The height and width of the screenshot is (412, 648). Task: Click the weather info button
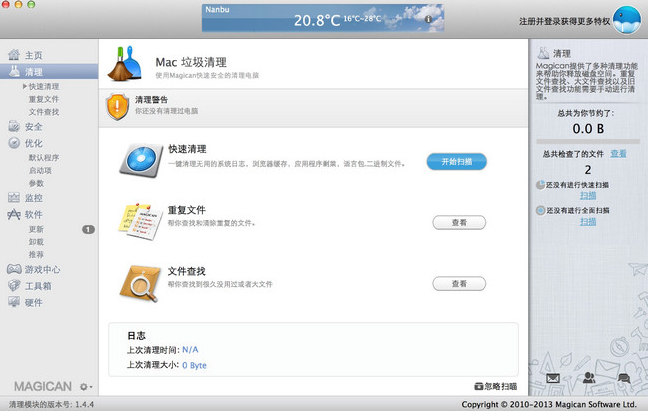click(x=428, y=19)
